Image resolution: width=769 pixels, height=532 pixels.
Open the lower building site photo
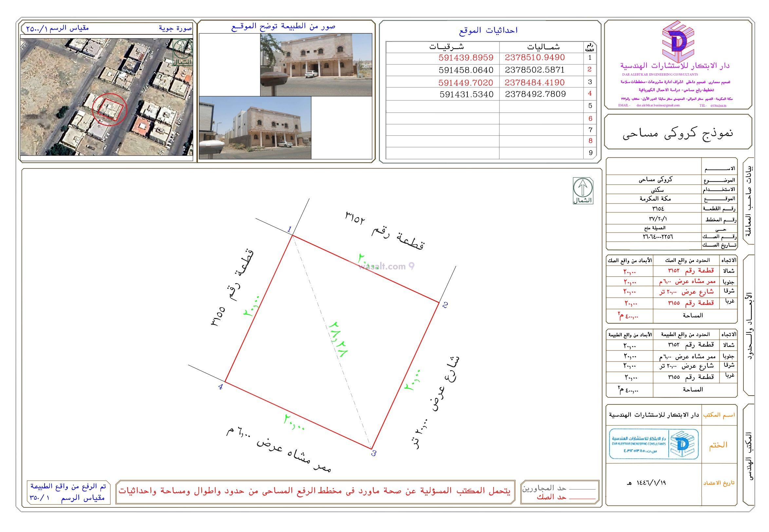[255, 128]
